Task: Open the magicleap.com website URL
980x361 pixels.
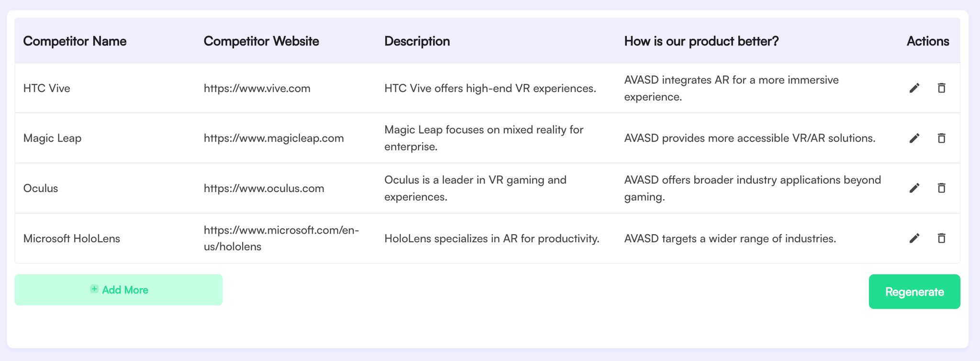Action: click(274, 138)
